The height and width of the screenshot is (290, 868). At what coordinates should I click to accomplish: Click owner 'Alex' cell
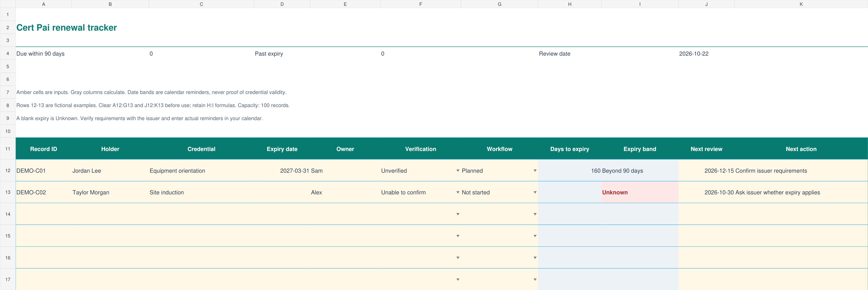[345, 192]
